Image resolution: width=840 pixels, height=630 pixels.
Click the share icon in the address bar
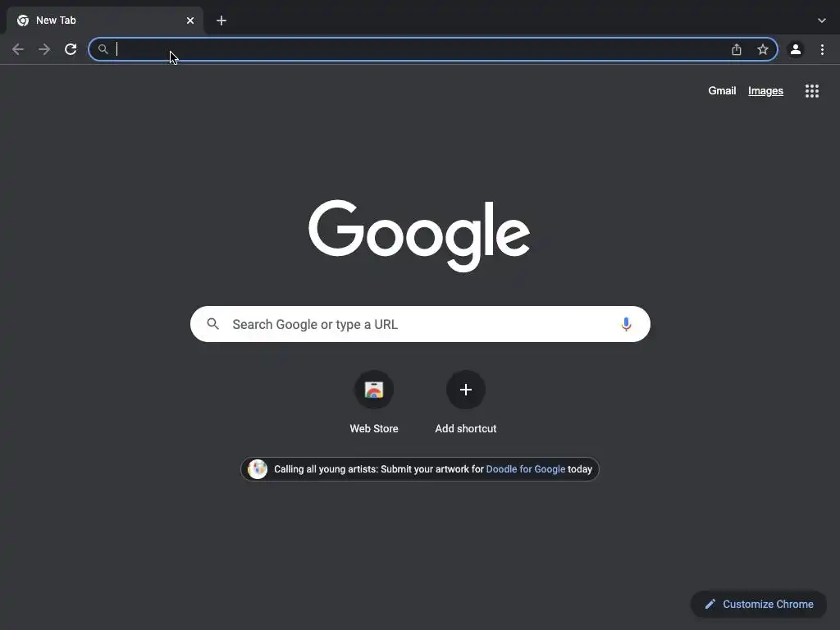pyautogui.click(x=737, y=49)
